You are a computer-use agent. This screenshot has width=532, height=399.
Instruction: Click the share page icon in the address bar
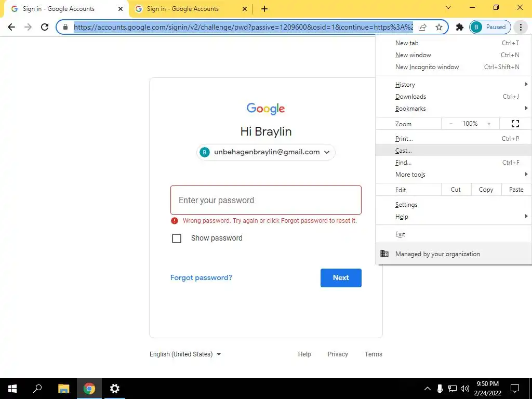coord(422,27)
